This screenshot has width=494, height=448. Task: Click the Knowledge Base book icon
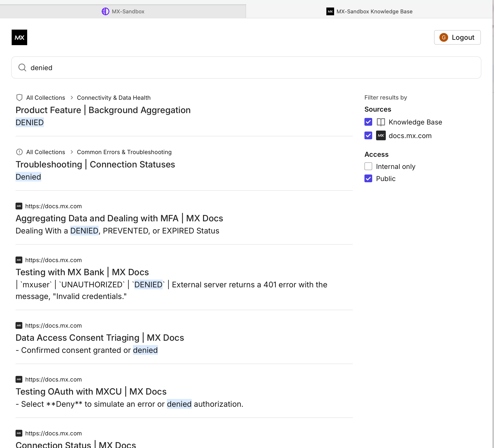[381, 122]
